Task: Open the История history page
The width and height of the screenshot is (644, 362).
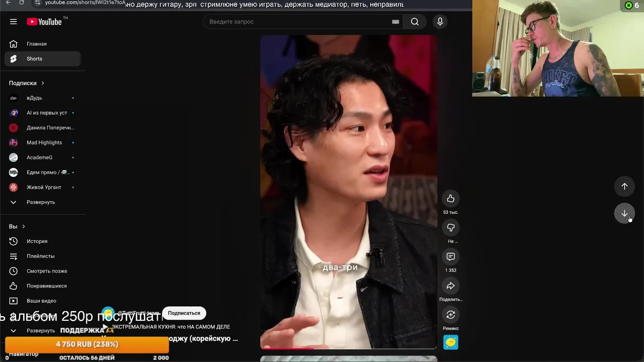Action: pyautogui.click(x=43, y=241)
